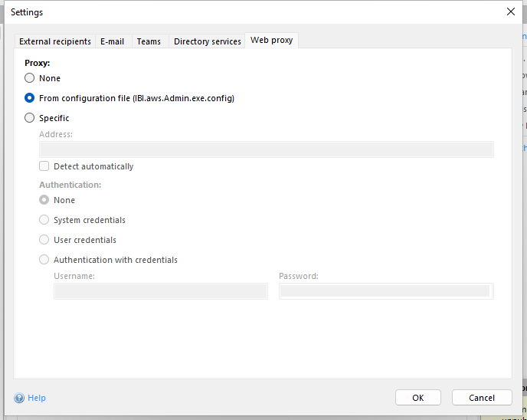Choose System credentials authentication
This screenshot has width=527, height=420.
(44, 220)
